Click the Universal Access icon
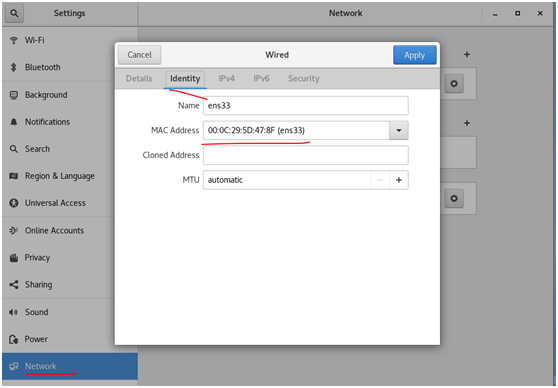 14,203
